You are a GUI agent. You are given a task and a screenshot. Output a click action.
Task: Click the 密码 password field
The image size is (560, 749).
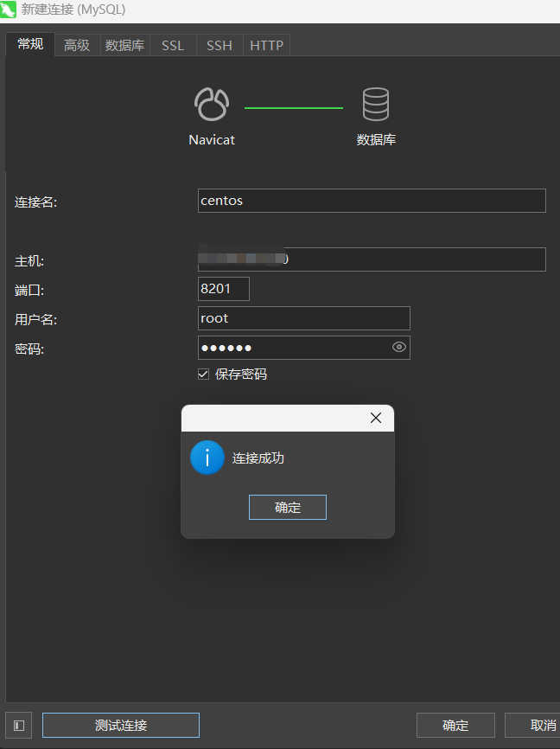(x=303, y=348)
